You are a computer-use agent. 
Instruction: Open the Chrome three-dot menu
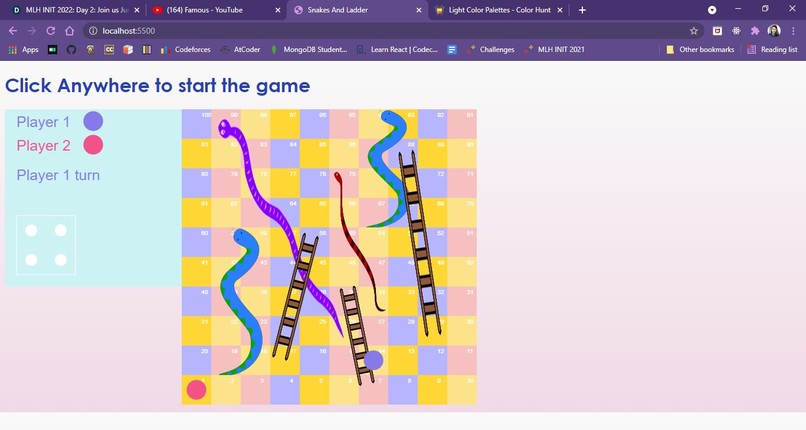(x=794, y=31)
